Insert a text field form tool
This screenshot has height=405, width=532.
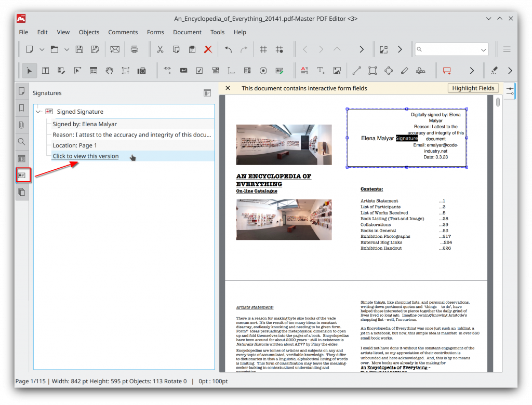pyautogui.click(x=231, y=71)
